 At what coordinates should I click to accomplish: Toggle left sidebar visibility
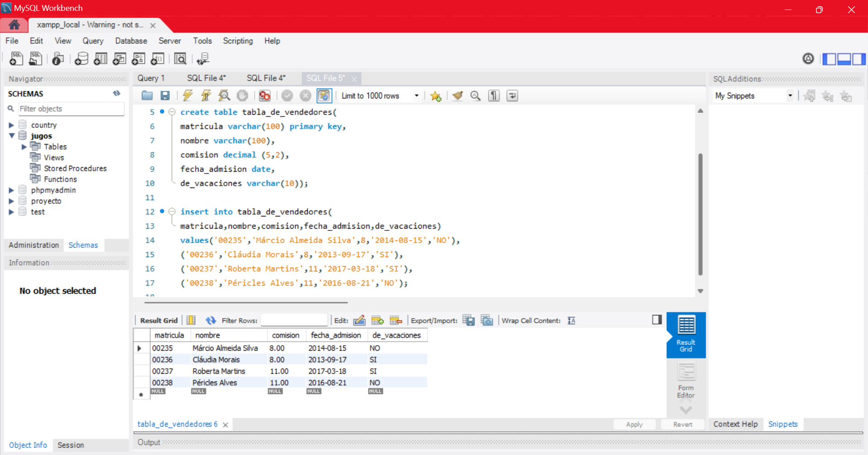click(x=829, y=59)
